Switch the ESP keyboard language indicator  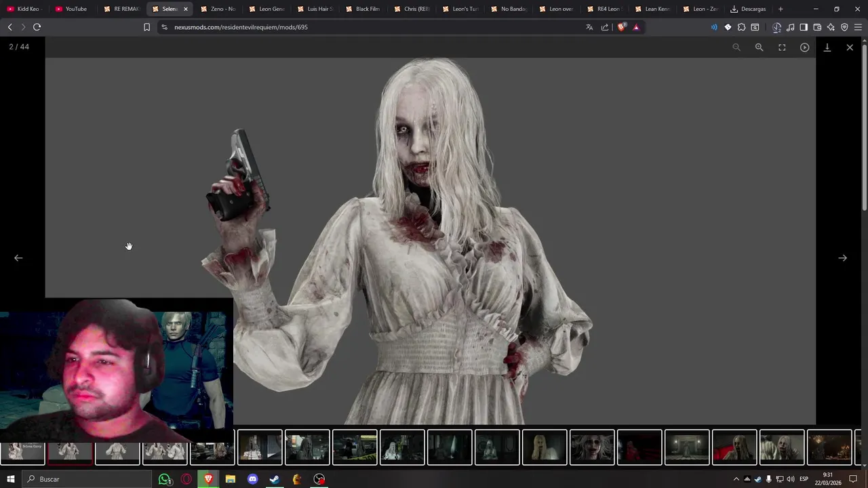(x=804, y=479)
